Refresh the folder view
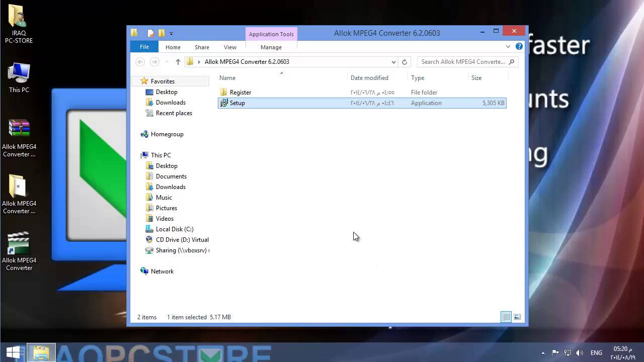Screen dimensions: 644x362 (405, 62)
